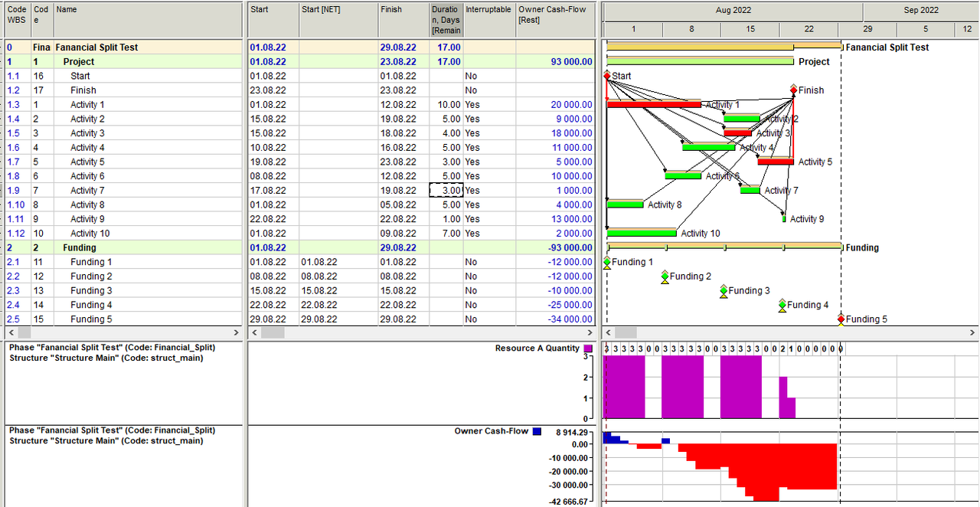Click the red Funding 5 milestone diamond

tap(841, 319)
